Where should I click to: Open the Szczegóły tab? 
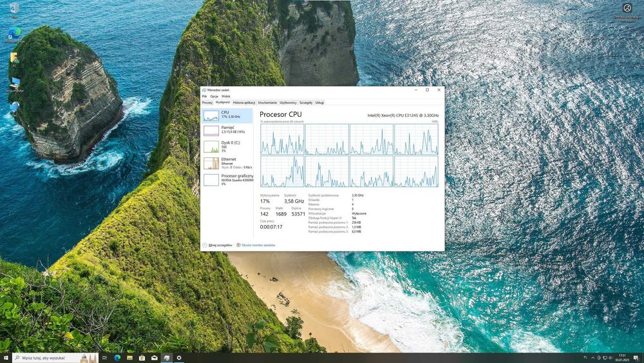pyautogui.click(x=306, y=103)
